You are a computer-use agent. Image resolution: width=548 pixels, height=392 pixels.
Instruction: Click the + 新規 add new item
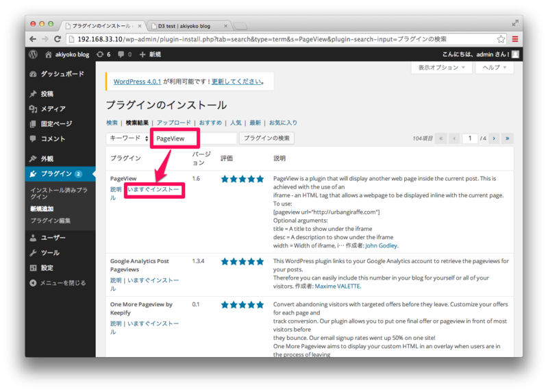150,54
